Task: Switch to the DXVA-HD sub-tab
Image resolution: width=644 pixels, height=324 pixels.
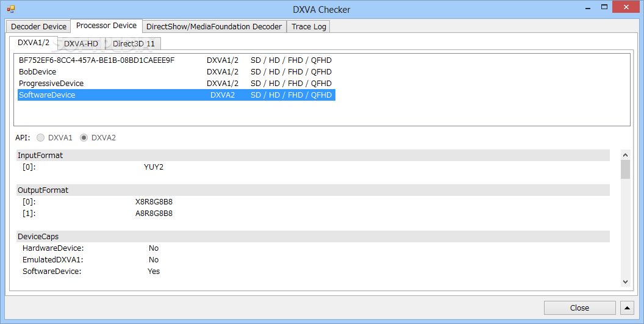Action: [x=81, y=43]
